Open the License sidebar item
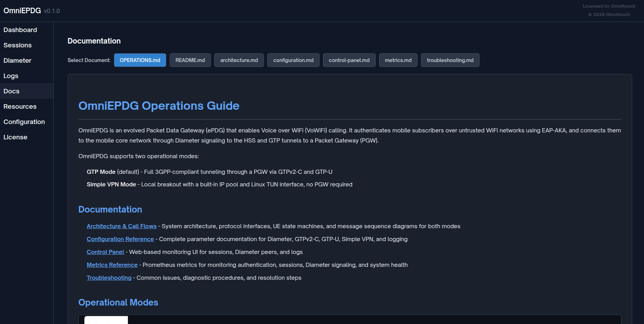 click(15, 137)
